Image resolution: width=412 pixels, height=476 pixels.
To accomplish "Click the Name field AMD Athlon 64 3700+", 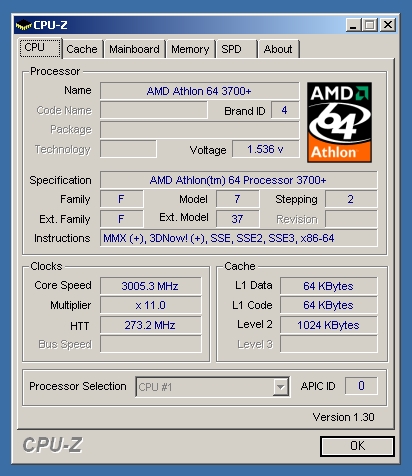I will tap(199, 91).
